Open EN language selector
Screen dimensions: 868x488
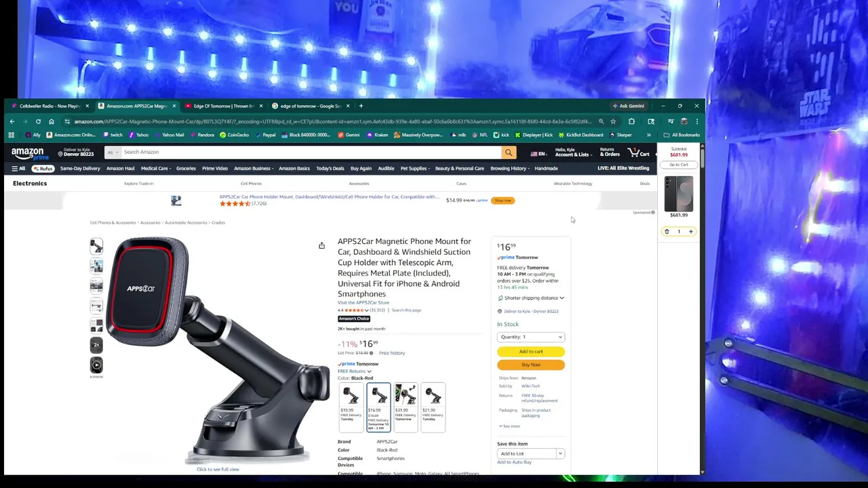tap(538, 154)
